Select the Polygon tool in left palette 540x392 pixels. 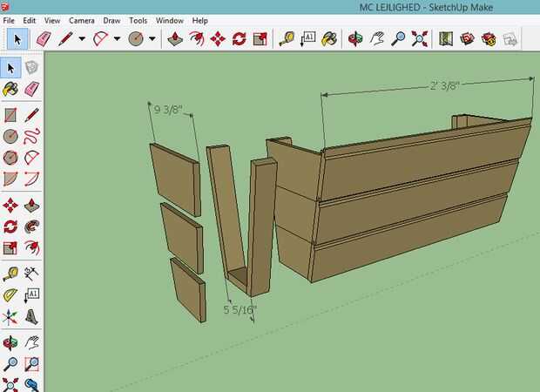tap(10, 158)
